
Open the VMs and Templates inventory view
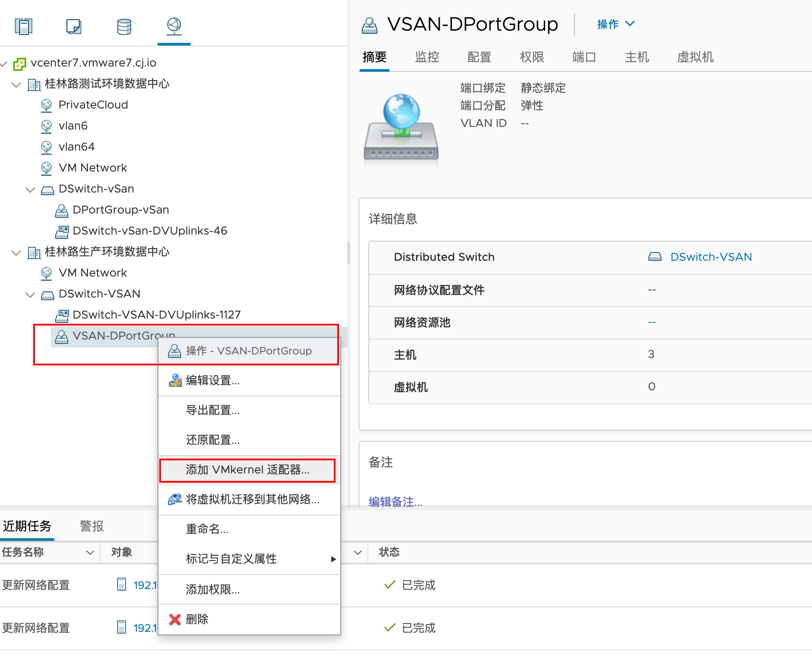point(74,26)
